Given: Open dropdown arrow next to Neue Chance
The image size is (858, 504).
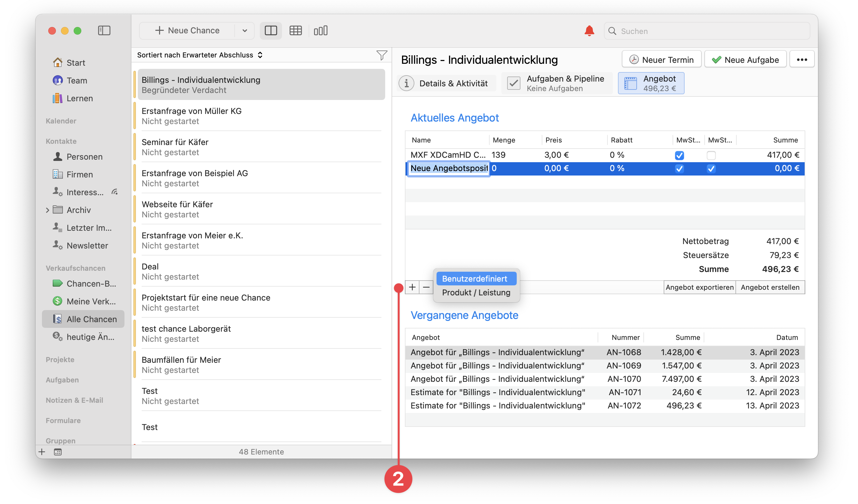Looking at the screenshot, I should click(245, 31).
